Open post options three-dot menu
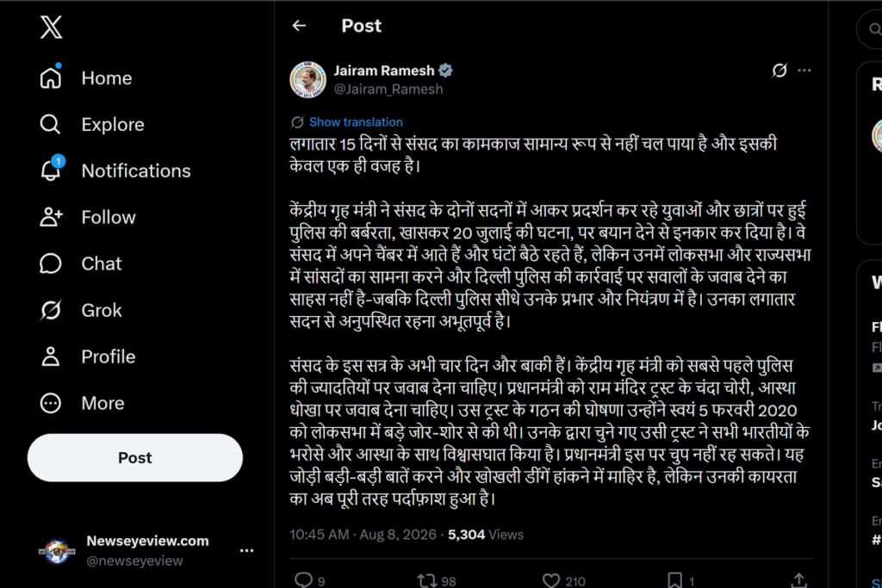 point(804,71)
